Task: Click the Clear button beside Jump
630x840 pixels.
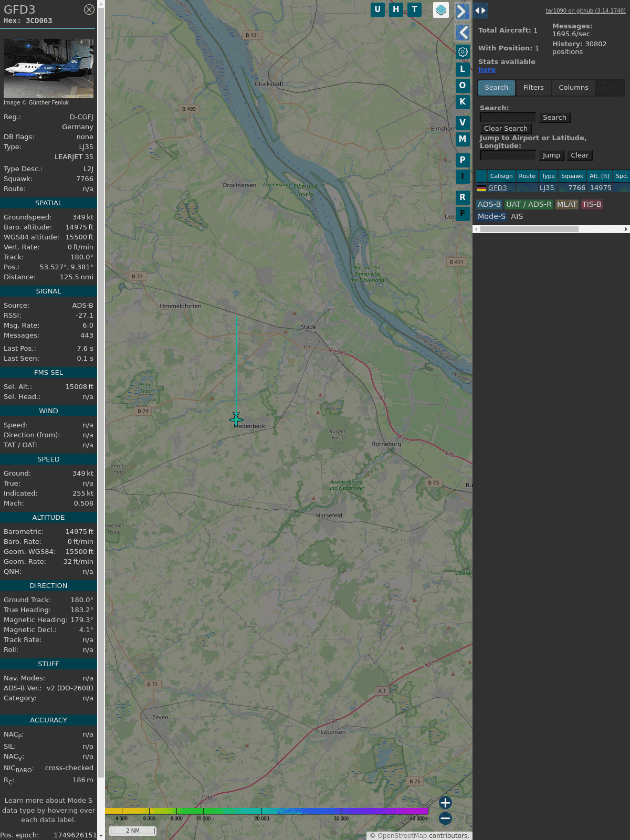Action: pos(580,155)
